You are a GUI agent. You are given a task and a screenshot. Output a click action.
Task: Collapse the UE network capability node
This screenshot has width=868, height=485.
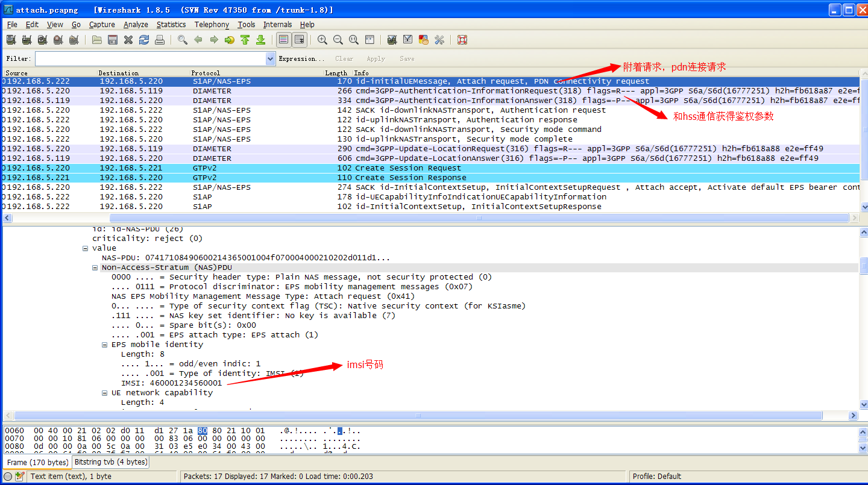(x=105, y=393)
